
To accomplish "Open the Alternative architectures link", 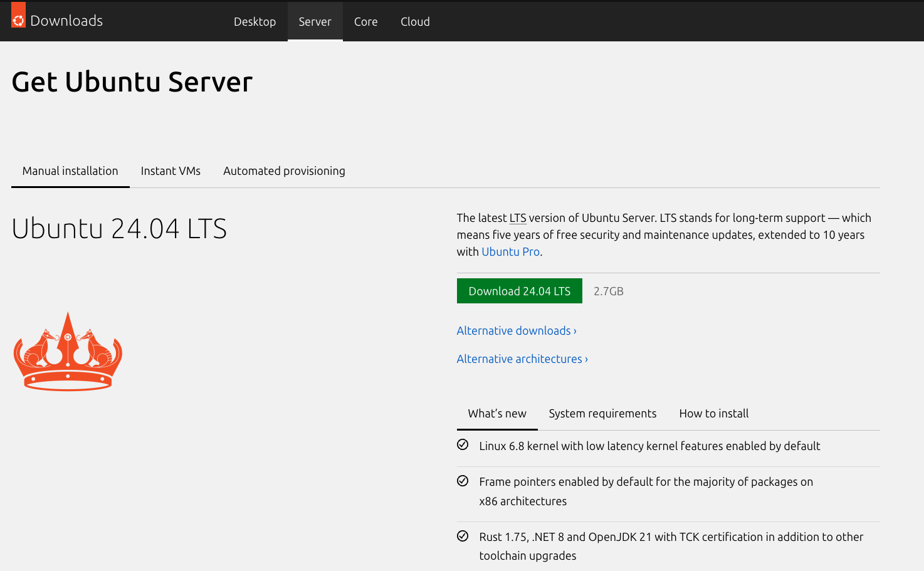I will [x=522, y=359].
